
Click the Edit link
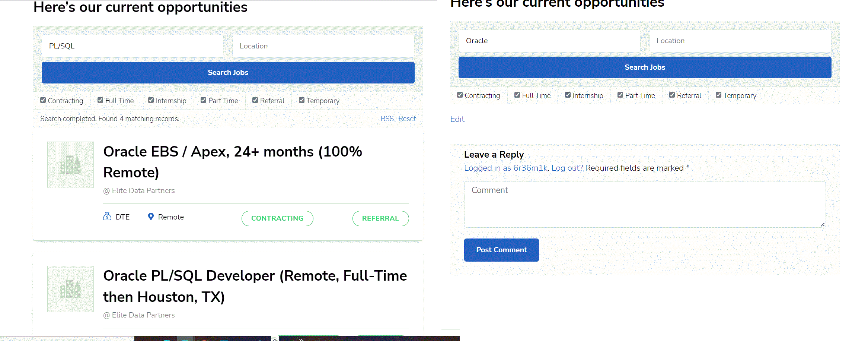click(457, 119)
